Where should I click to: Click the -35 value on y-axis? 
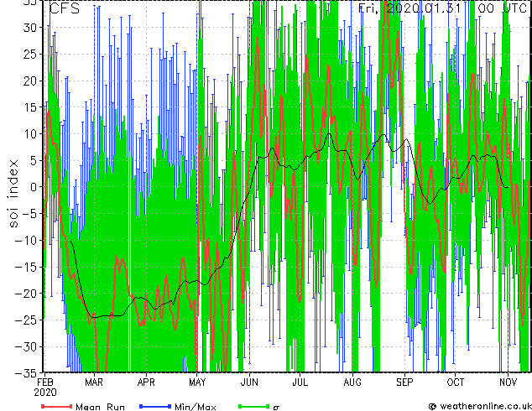(x=27, y=373)
